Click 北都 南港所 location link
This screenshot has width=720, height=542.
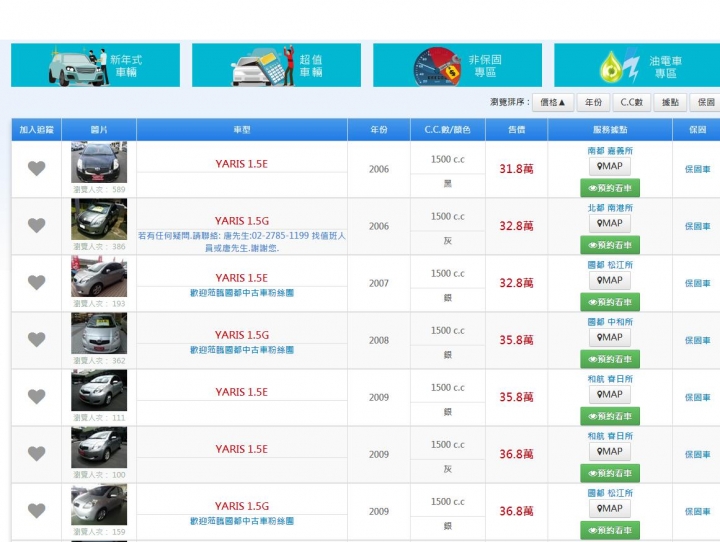point(610,208)
